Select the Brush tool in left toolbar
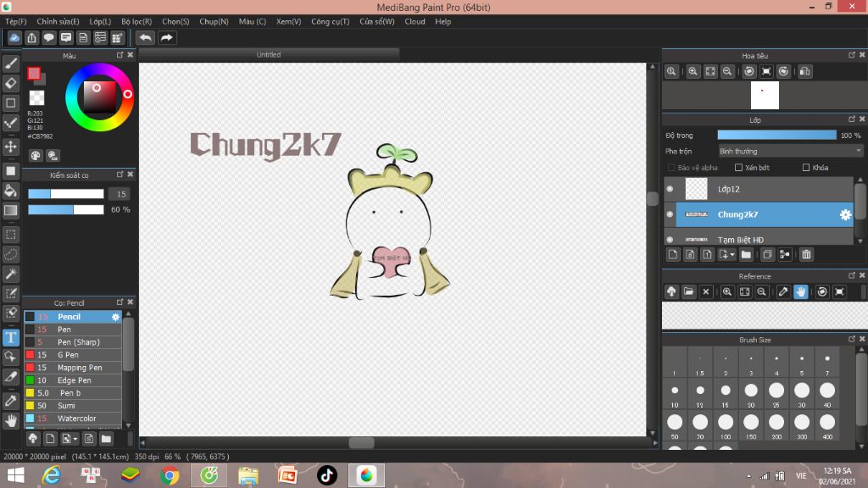868x488 pixels. (x=10, y=64)
